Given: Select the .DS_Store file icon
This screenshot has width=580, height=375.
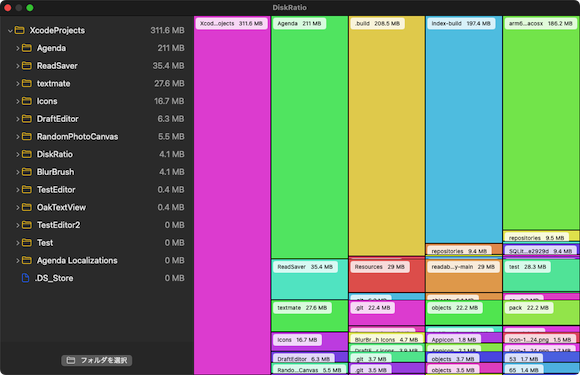Looking at the screenshot, I should click(26, 278).
